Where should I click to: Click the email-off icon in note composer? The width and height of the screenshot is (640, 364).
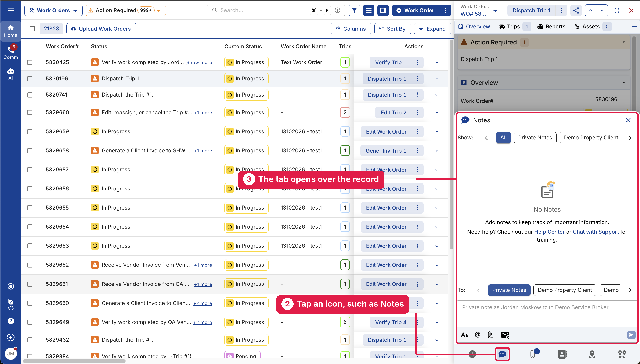click(x=505, y=335)
